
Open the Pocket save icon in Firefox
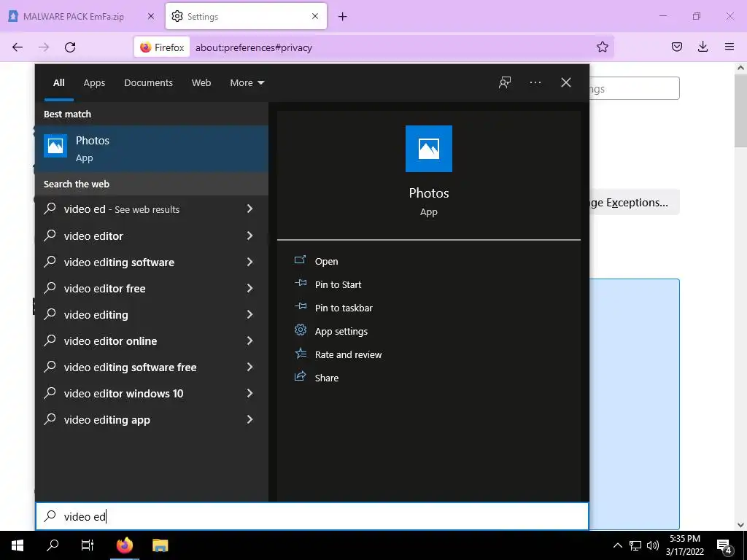[676, 47]
